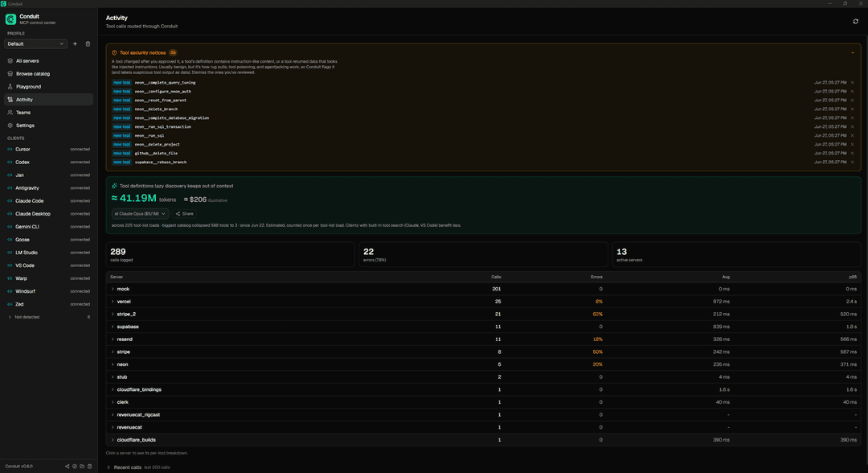868x473 pixels.
Task: Click the Calls column header
Action: (496, 277)
